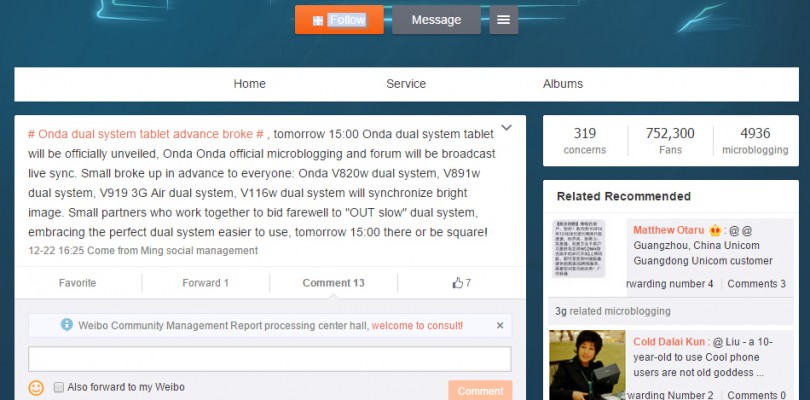Open Comment 13 tab under post
Viewport: 810px width, 400px height.
(x=333, y=283)
